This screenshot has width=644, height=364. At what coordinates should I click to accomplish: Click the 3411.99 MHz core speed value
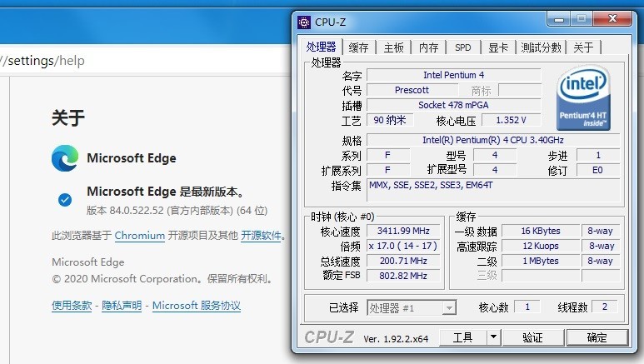click(403, 231)
